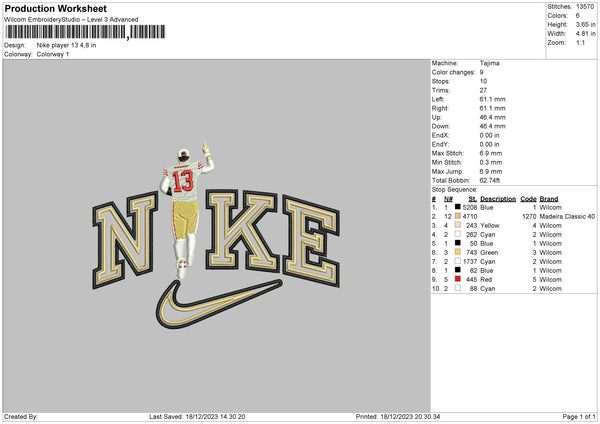Click the Max Jump value '6.9 mm'

(x=491, y=171)
